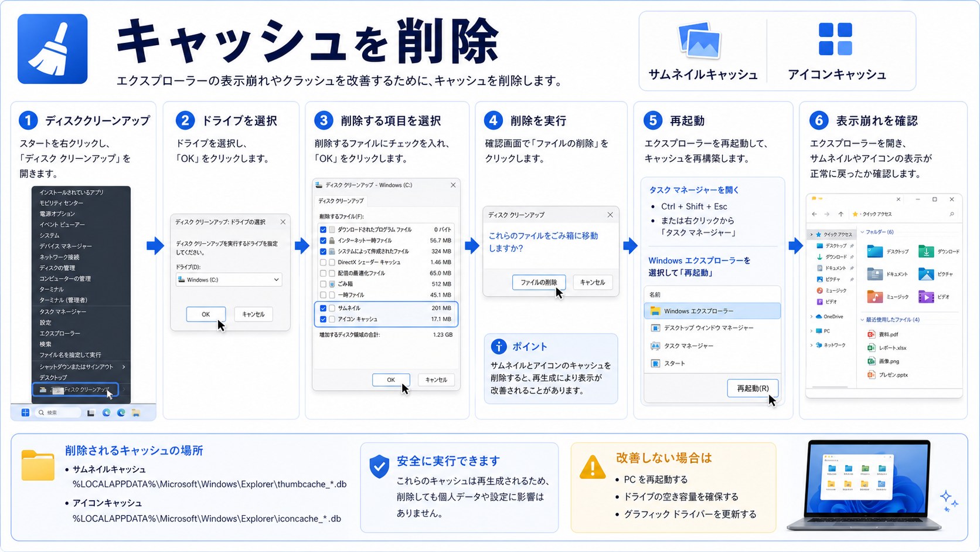Select ダウンロード in the navigation pane
The width and height of the screenshot is (980, 552).
835,257
